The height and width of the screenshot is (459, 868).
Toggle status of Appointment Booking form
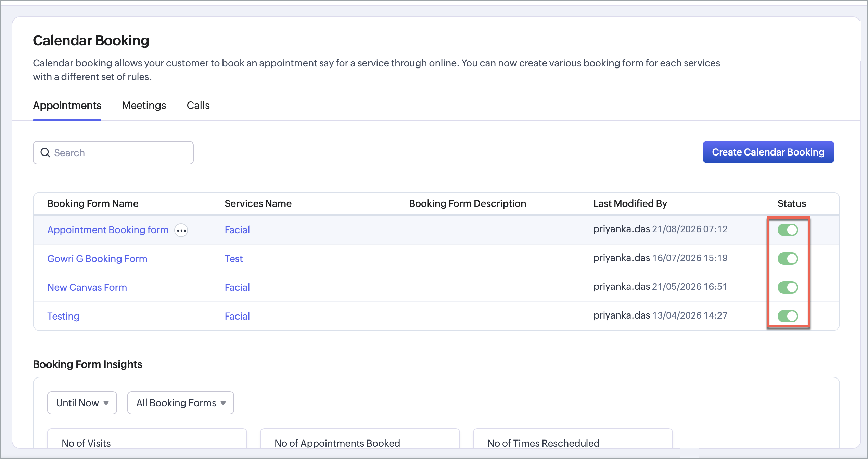pos(788,230)
